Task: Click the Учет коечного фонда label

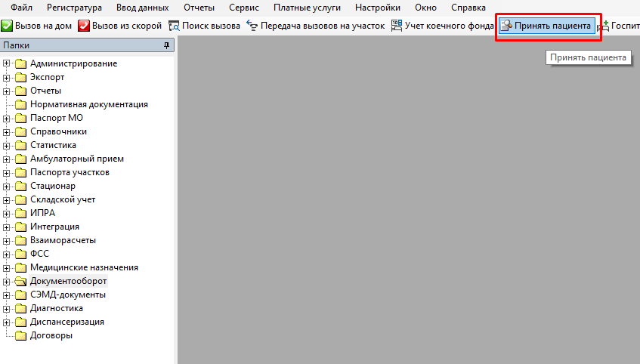Action: coord(450,26)
